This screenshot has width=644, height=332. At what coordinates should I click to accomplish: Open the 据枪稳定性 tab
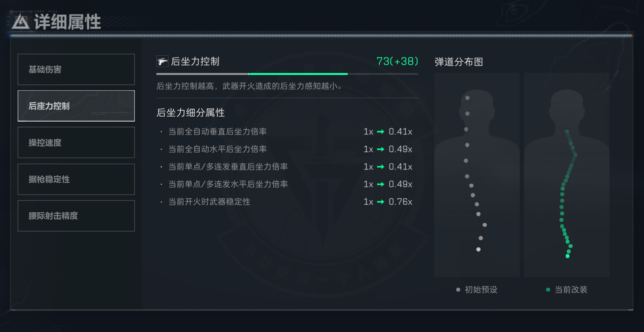point(76,179)
